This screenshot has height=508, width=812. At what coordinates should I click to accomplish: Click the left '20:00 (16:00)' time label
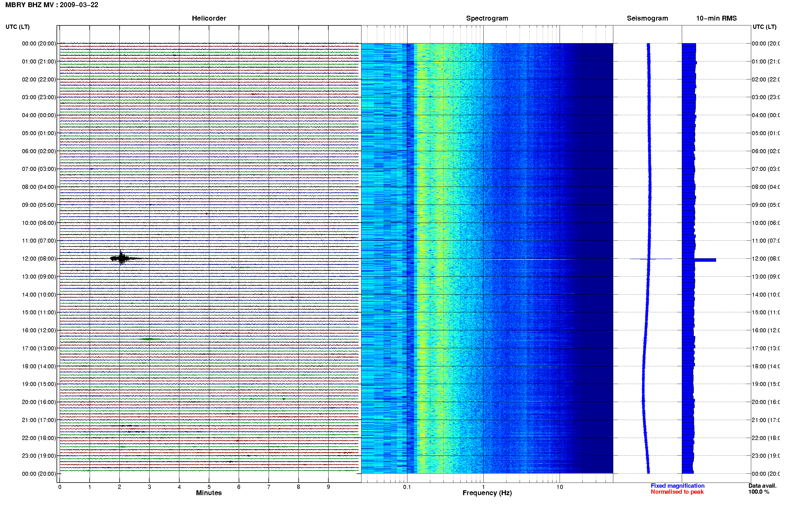39,402
